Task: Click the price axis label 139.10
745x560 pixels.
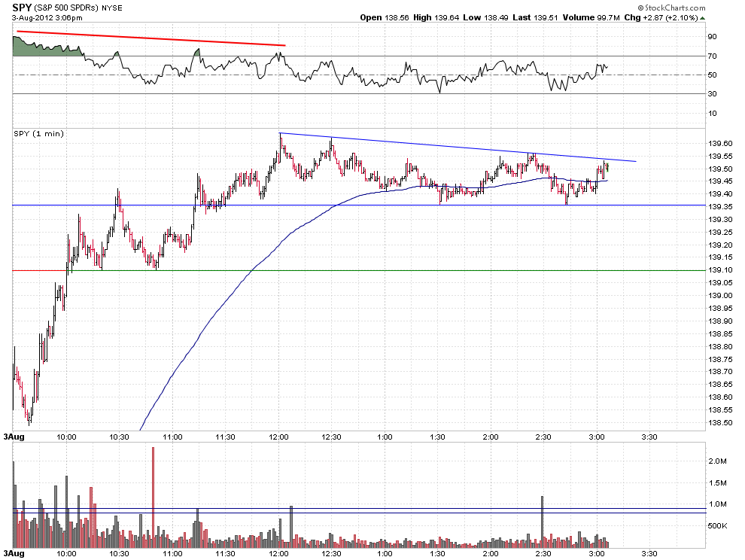Action: [x=720, y=270]
